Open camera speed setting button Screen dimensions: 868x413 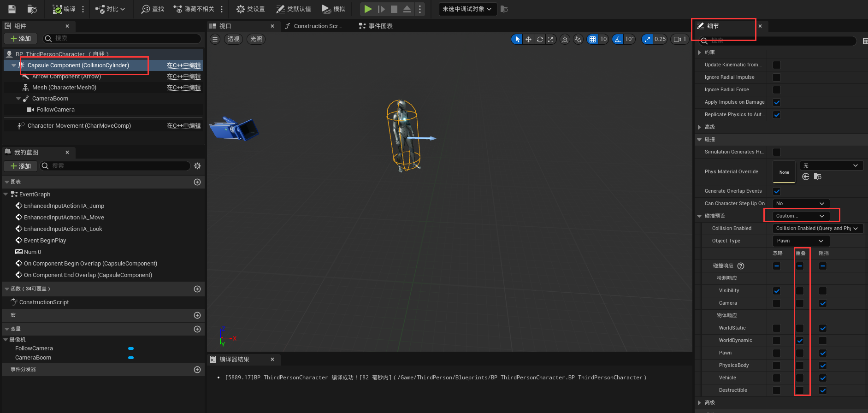click(x=679, y=39)
